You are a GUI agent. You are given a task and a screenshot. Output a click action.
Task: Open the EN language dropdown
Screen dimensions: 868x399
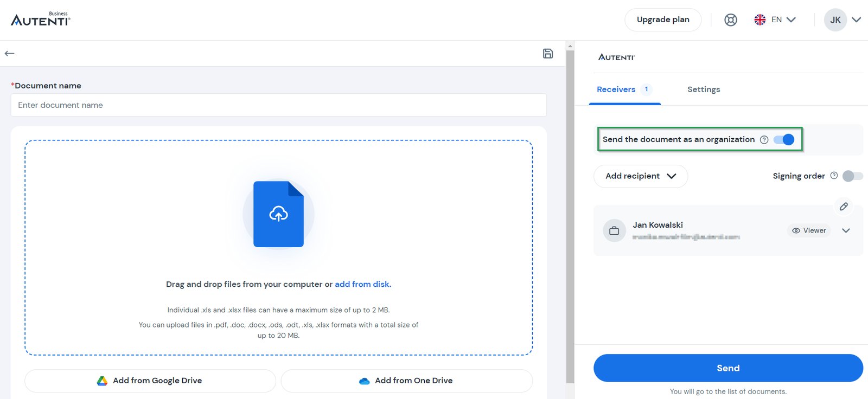point(783,20)
